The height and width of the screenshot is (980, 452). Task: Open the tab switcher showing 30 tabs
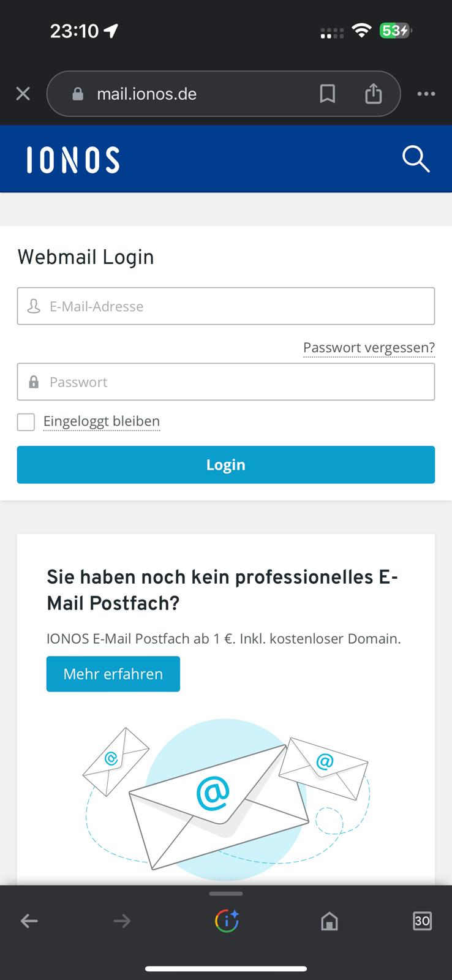[422, 921]
